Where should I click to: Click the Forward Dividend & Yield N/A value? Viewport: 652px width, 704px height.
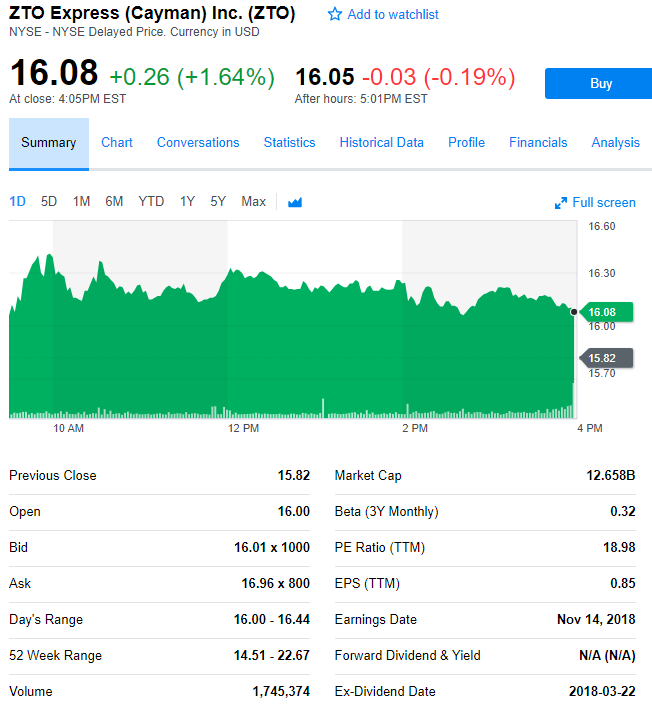coord(607,655)
